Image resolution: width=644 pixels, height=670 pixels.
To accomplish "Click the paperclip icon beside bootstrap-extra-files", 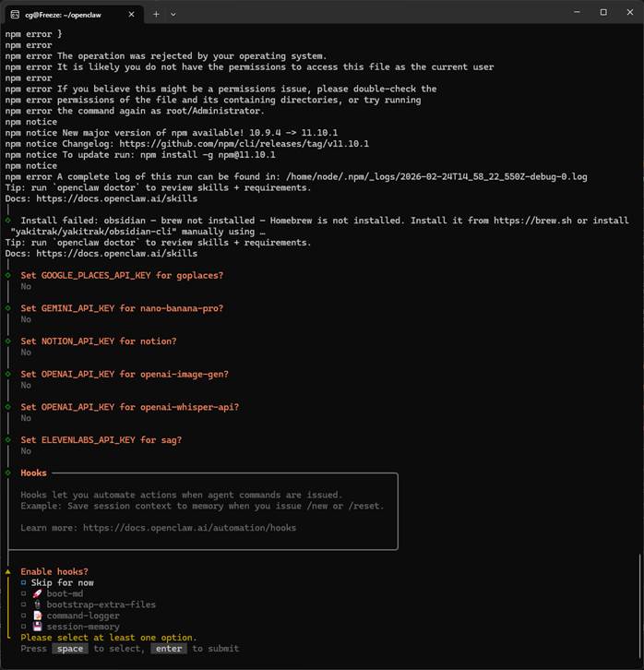I will pos(37,604).
